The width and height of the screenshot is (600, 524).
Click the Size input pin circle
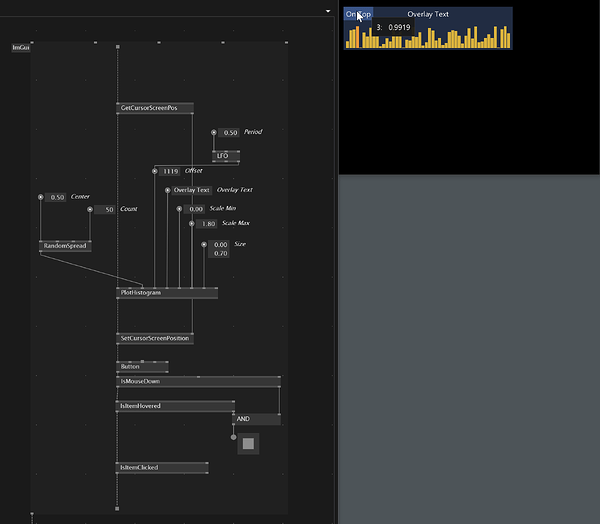coord(204,244)
